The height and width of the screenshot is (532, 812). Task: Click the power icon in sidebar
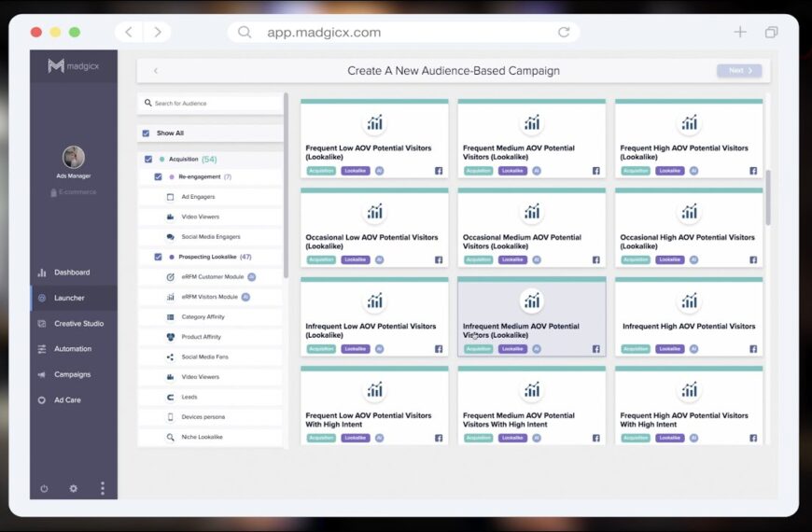click(44, 488)
